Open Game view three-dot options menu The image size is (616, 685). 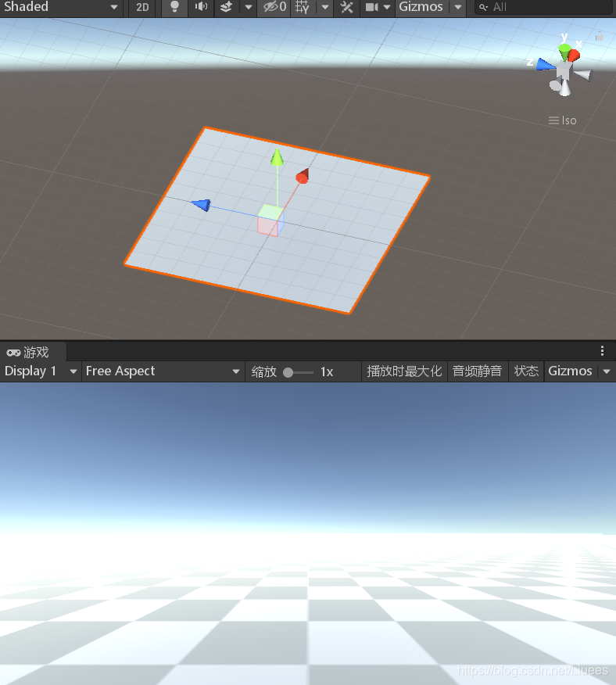[602, 351]
